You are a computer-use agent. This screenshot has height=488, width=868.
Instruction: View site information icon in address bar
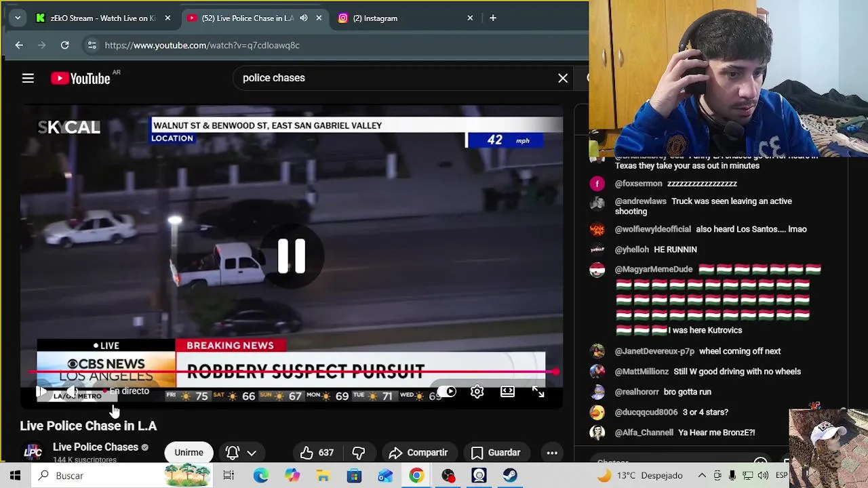tap(92, 45)
